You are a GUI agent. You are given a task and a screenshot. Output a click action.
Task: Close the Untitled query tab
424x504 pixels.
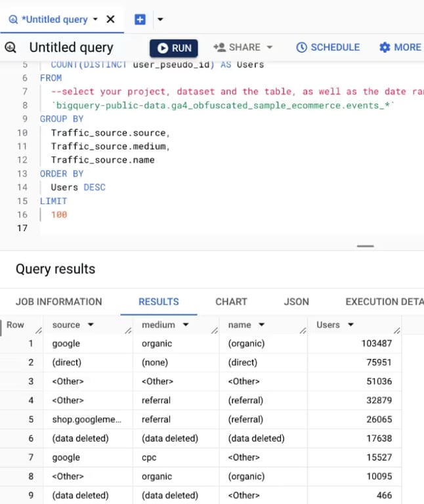[110, 19]
